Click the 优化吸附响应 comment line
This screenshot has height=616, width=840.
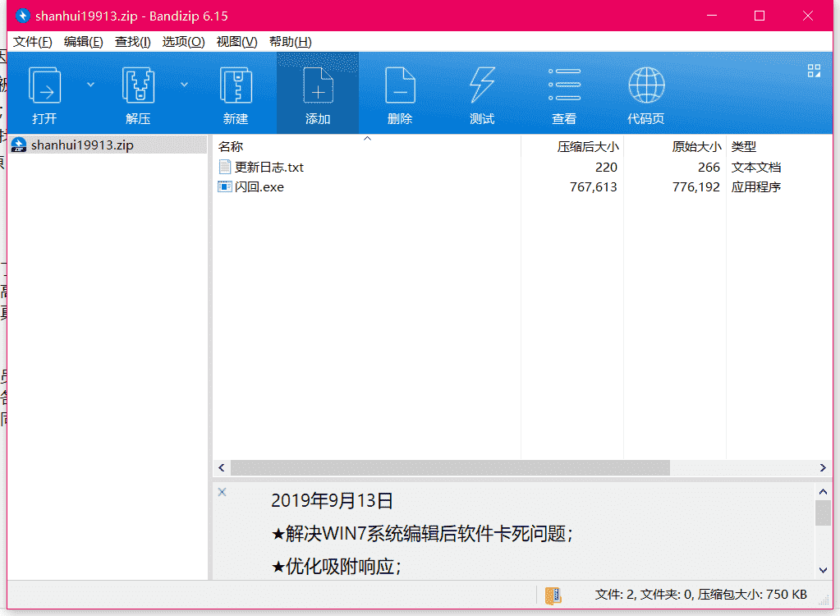[337, 567]
